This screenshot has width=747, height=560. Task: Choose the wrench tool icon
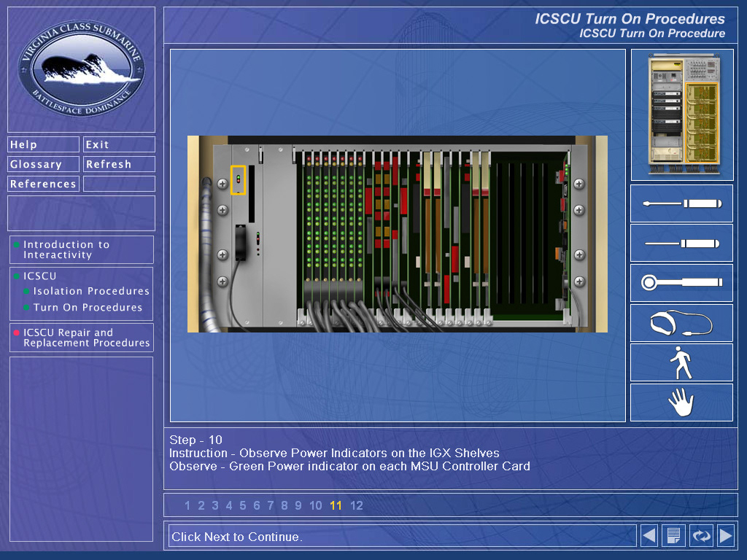(681, 283)
